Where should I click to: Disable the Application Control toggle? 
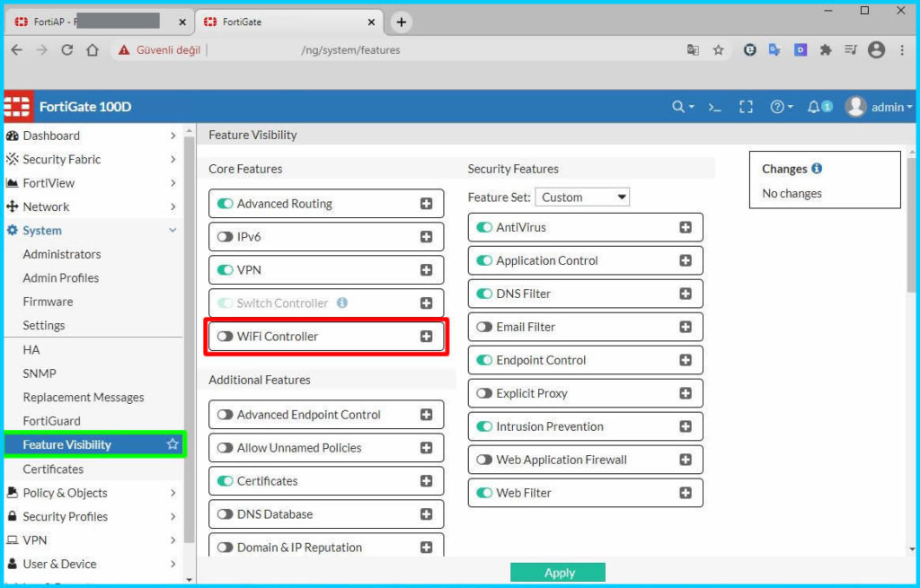[x=484, y=260]
